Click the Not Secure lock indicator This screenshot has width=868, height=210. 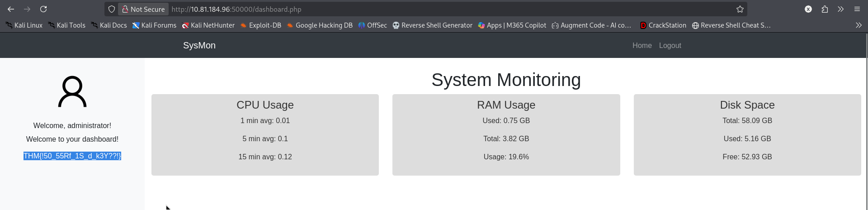click(x=143, y=9)
